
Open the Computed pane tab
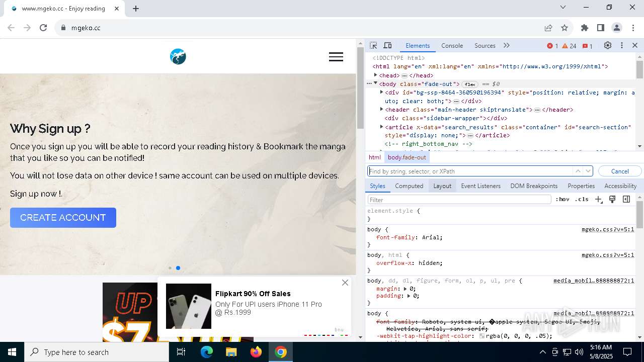click(409, 186)
